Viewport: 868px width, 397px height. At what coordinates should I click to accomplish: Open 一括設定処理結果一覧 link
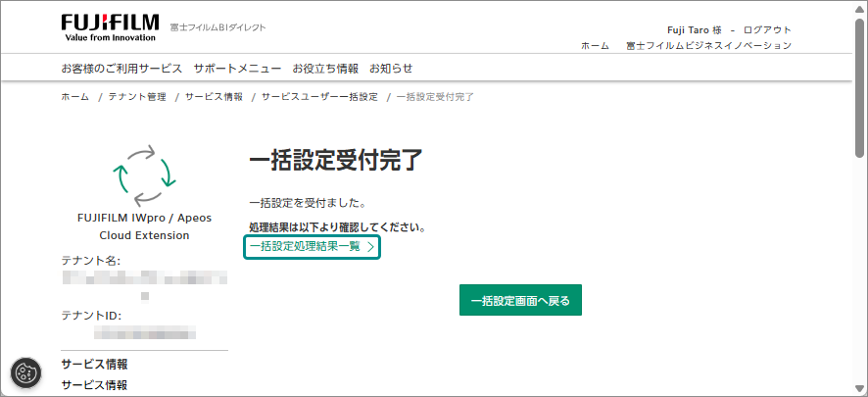313,247
